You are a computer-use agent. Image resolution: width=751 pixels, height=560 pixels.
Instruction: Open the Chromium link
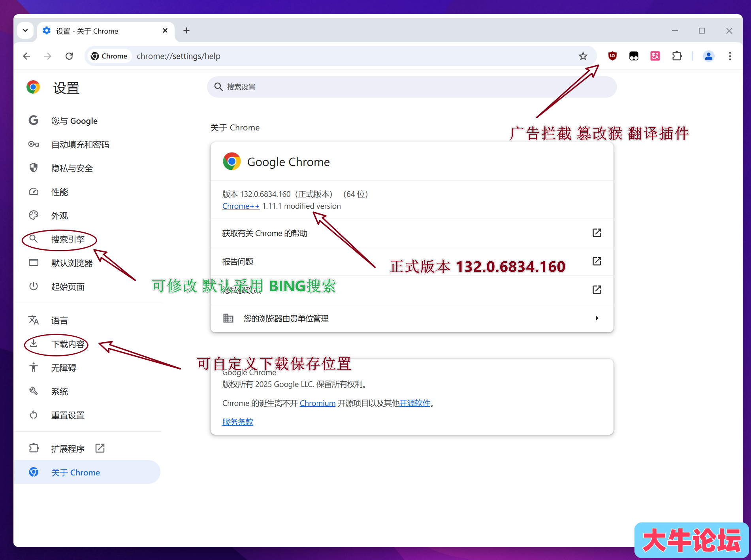point(318,403)
